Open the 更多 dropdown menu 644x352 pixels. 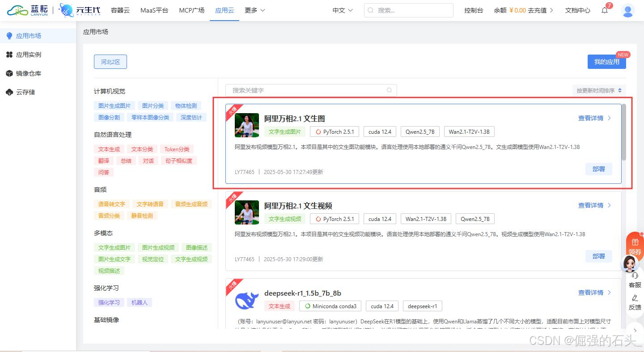click(x=255, y=10)
